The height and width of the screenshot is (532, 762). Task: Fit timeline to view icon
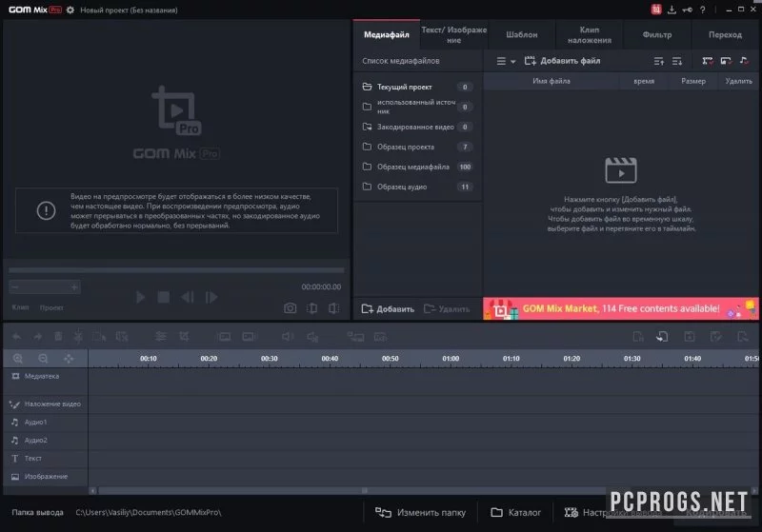69,359
